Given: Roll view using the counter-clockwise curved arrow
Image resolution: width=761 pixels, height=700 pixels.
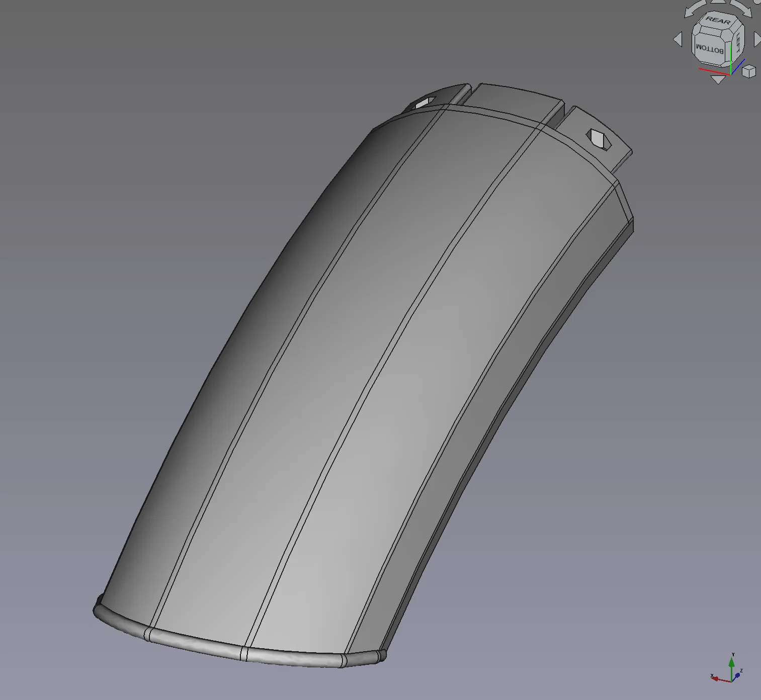Looking at the screenshot, I should 695,10.
